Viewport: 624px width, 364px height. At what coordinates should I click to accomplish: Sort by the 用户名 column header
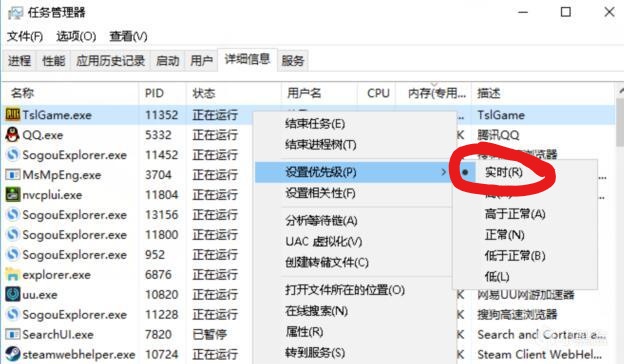(x=320, y=93)
